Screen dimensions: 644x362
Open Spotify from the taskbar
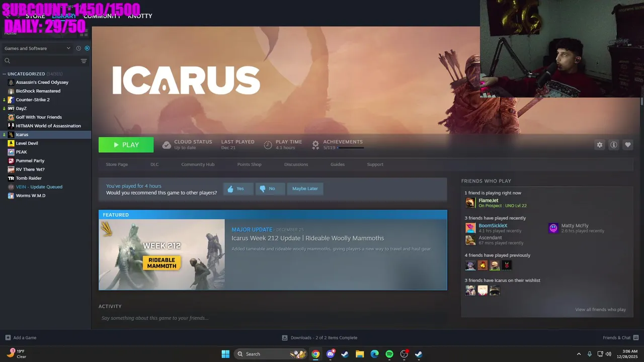[389, 354]
